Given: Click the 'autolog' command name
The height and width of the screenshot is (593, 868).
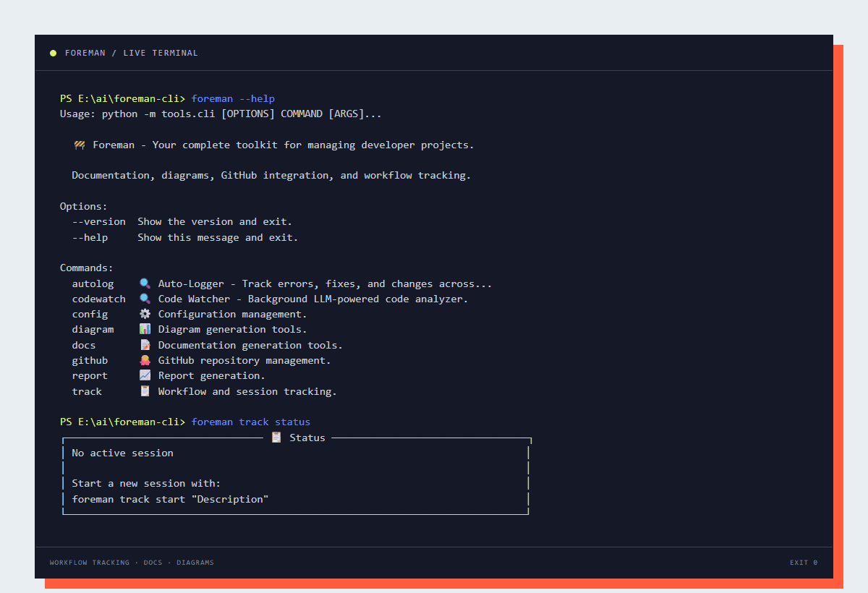Looking at the screenshot, I should (x=93, y=283).
